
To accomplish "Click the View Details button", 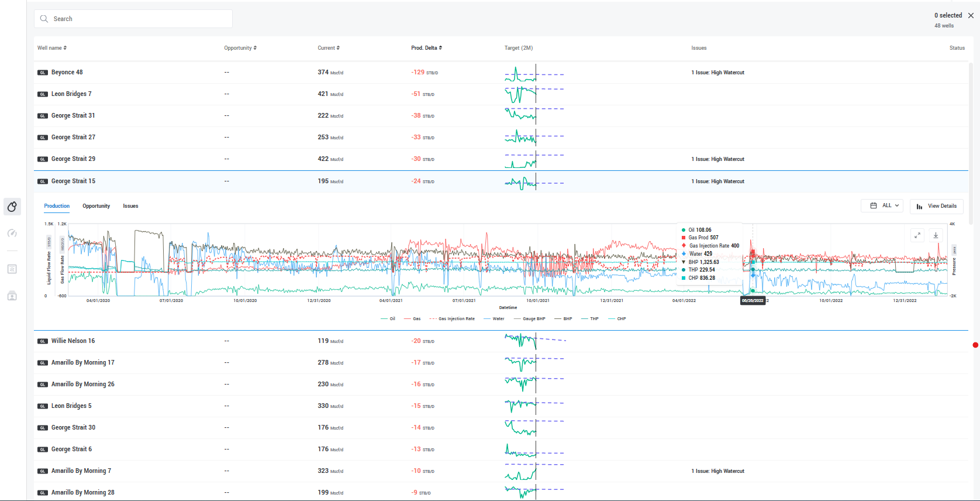I will 936,206.
